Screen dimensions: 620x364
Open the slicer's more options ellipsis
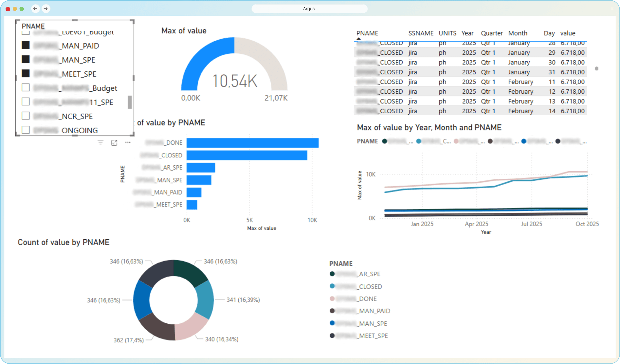pyautogui.click(x=128, y=142)
